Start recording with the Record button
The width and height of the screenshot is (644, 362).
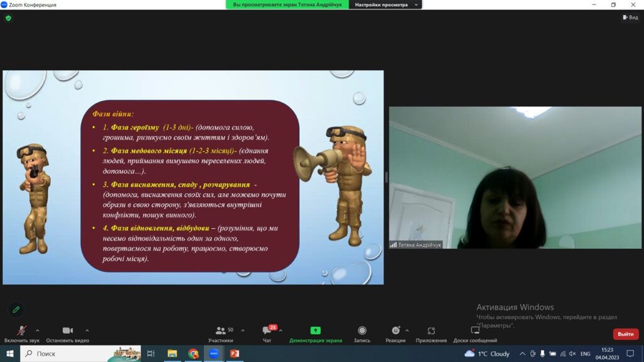362,331
